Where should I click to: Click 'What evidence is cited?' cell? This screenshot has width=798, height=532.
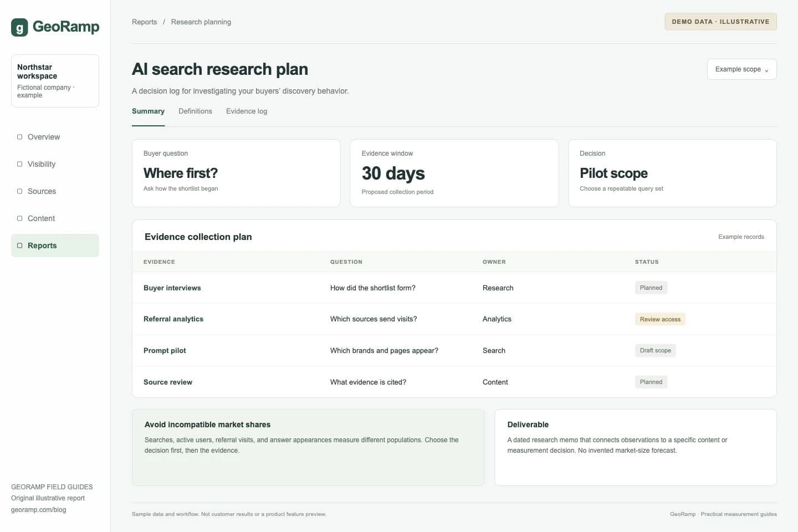tap(368, 382)
